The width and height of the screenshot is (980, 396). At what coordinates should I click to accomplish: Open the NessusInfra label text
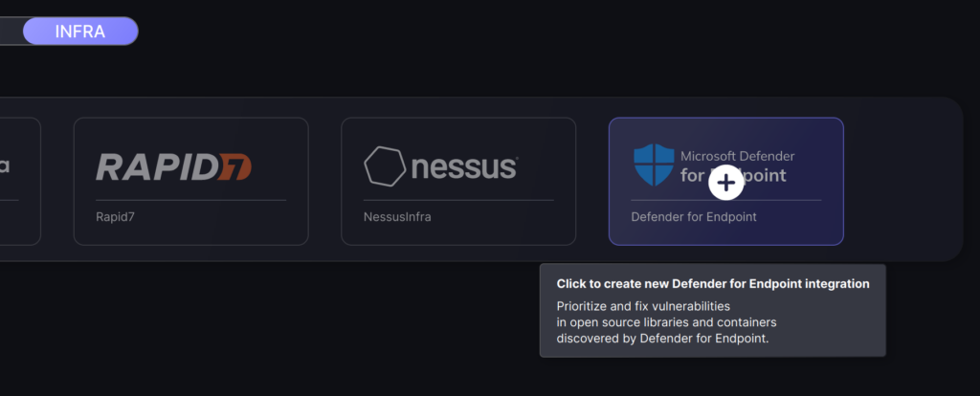397,217
